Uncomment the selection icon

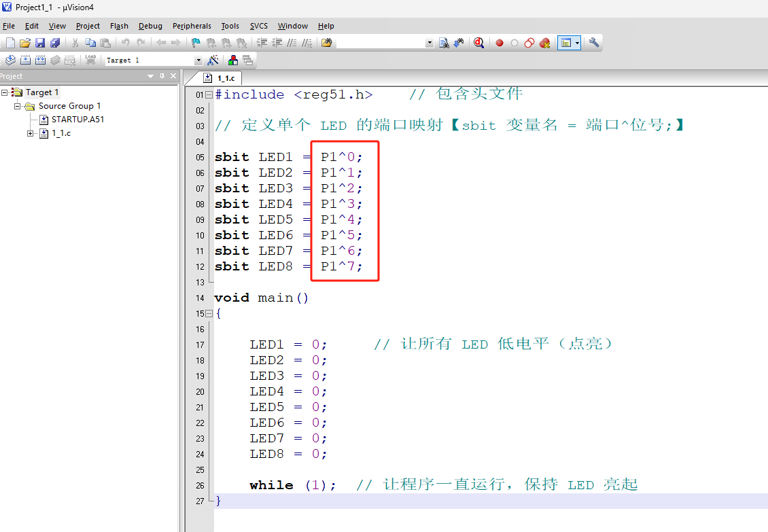click(x=307, y=43)
